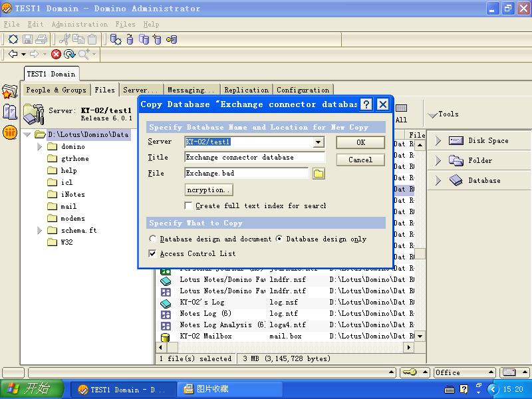Collapse the D:\Lotus\Domino\Data tree node
Screen dimensions: 532x399
[x=27, y=135]
